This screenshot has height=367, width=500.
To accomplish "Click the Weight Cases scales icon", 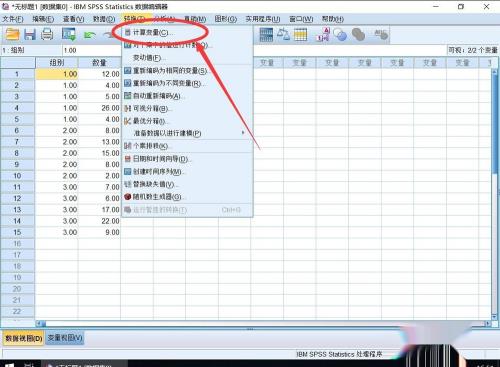I will pos(283,34).
